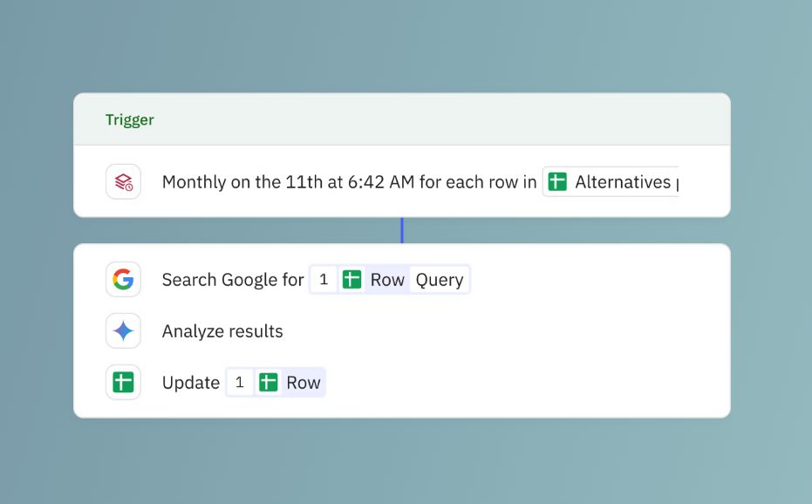Open the Analyze results step
Image resolution: width=812 pixels, height=504 pixels.
222,331
